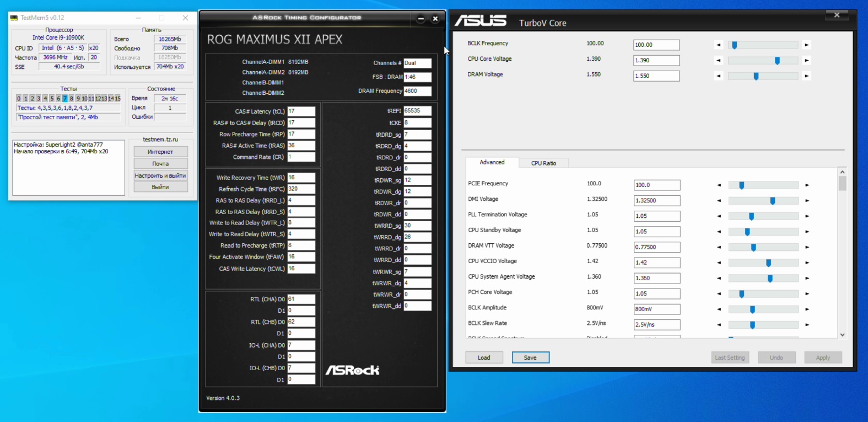Lower PCH Core Voltage with left arrow

[x=719, y=293]
